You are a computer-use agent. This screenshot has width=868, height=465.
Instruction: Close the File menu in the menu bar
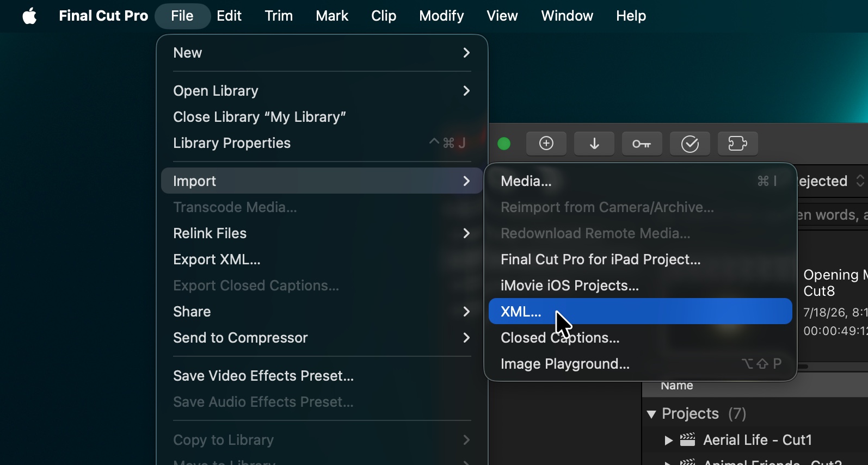pyautogui.click(x=182, y=16)
